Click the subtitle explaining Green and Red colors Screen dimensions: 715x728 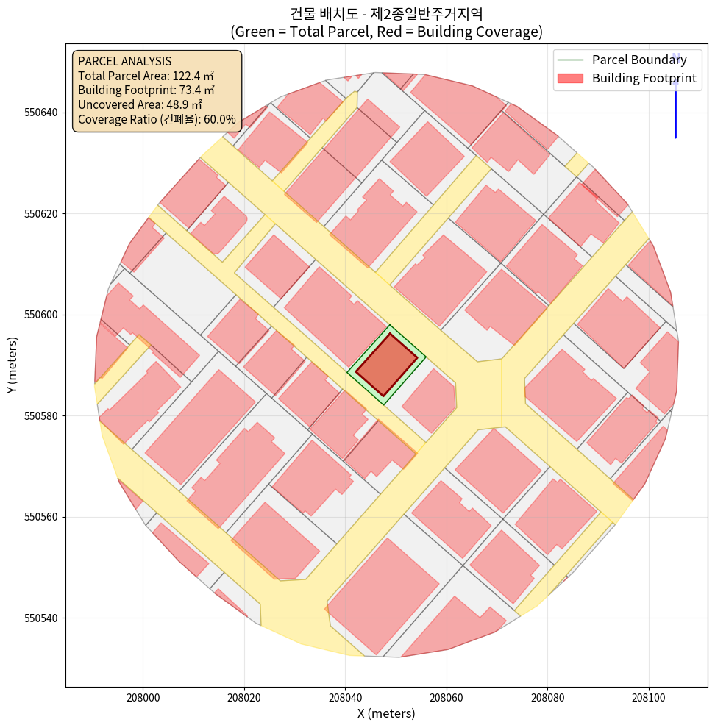tap(386, 32)
